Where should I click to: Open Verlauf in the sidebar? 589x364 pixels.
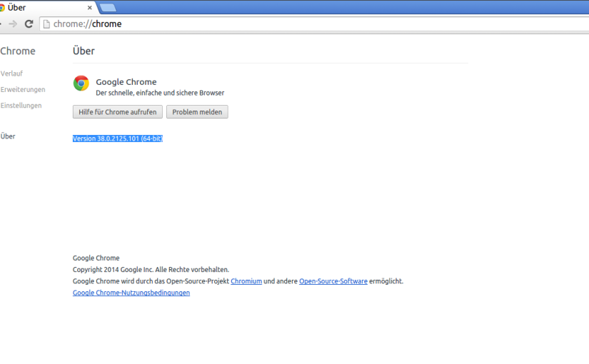tap(11, 74)
